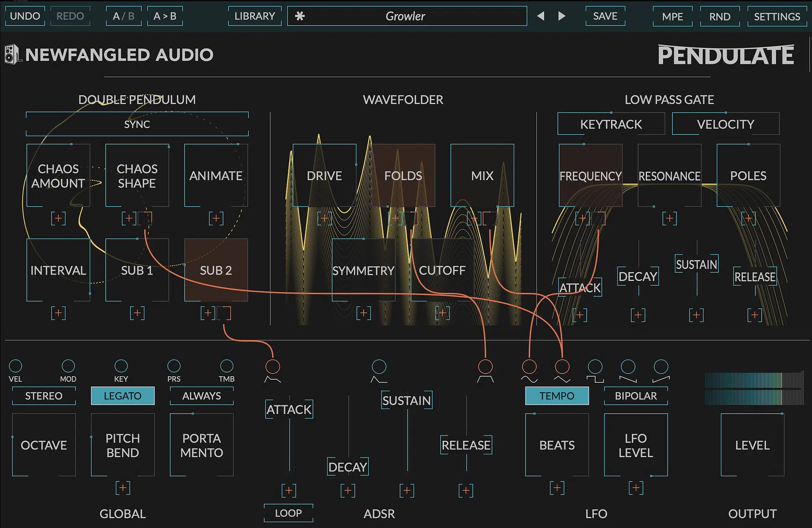Toggle BIPOLAR LFO mode
The image size is (812, 528).
[x=636, y=396]
